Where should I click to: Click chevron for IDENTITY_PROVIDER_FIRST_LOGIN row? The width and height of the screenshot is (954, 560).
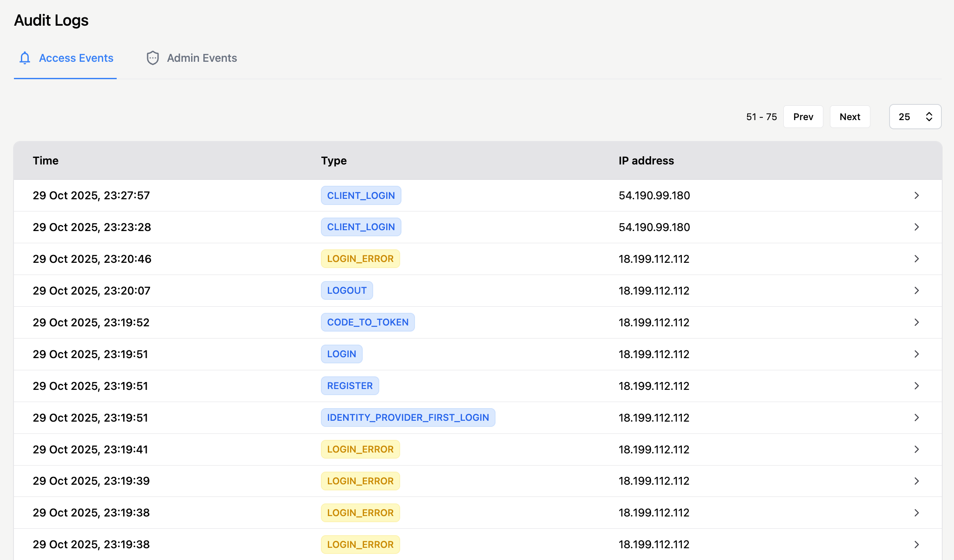[916, 418]
